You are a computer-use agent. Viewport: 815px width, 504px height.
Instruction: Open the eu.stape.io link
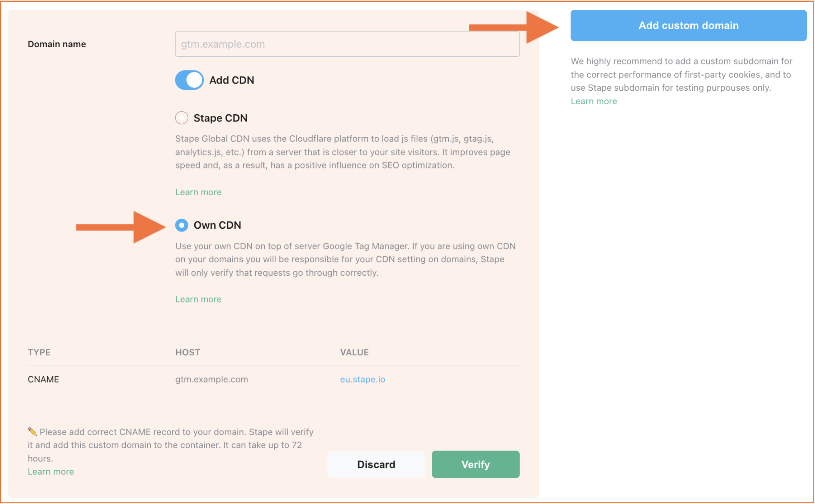click(x=362, y=379)
